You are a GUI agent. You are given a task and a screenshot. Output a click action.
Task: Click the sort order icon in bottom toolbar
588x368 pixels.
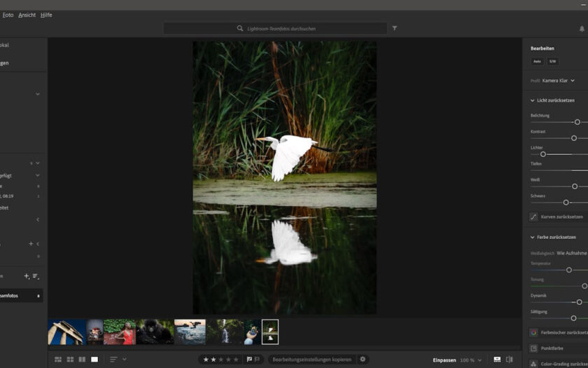click(x=113, y=360)
